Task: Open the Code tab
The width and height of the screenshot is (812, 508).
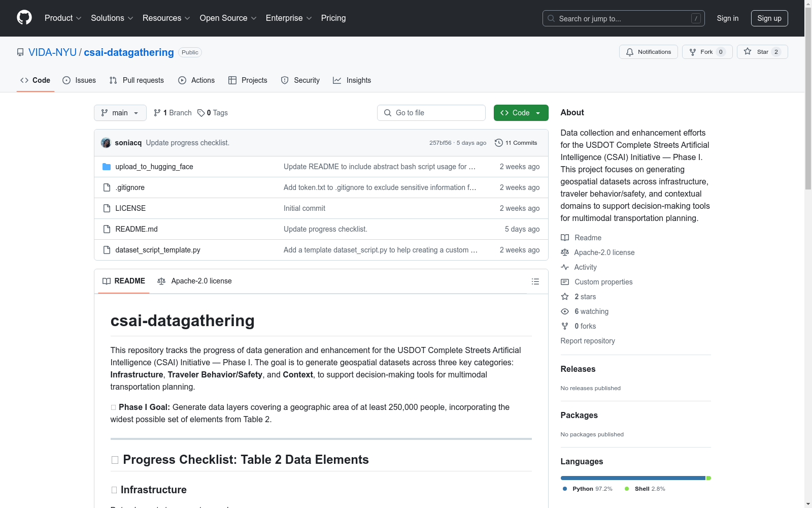Action: [x=36, y=80]
